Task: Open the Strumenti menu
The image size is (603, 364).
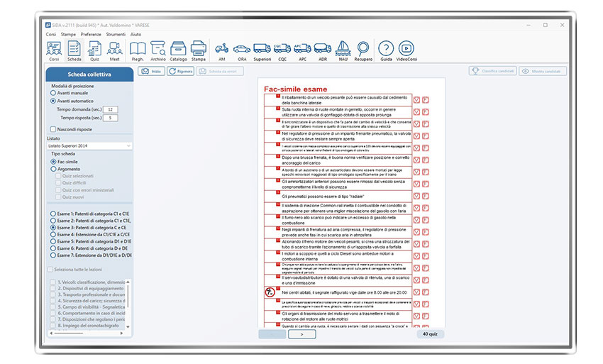Action: click(116, 34)
